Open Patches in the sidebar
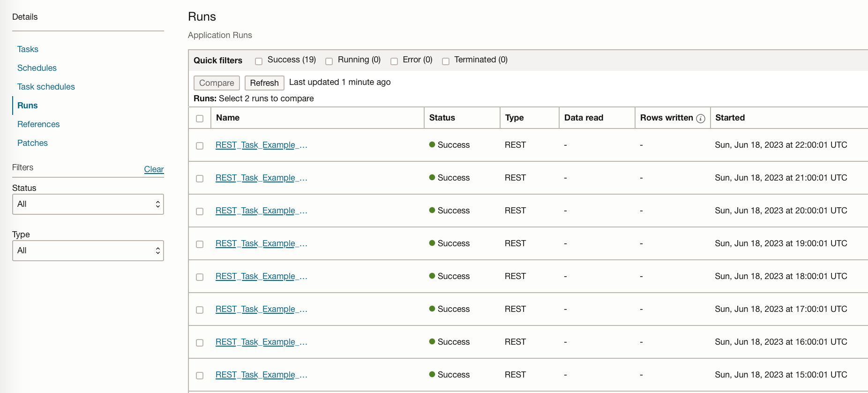Image resolution: width=868 pixels, height=393 pixels. pyautogui.click(x=32, y=143)
